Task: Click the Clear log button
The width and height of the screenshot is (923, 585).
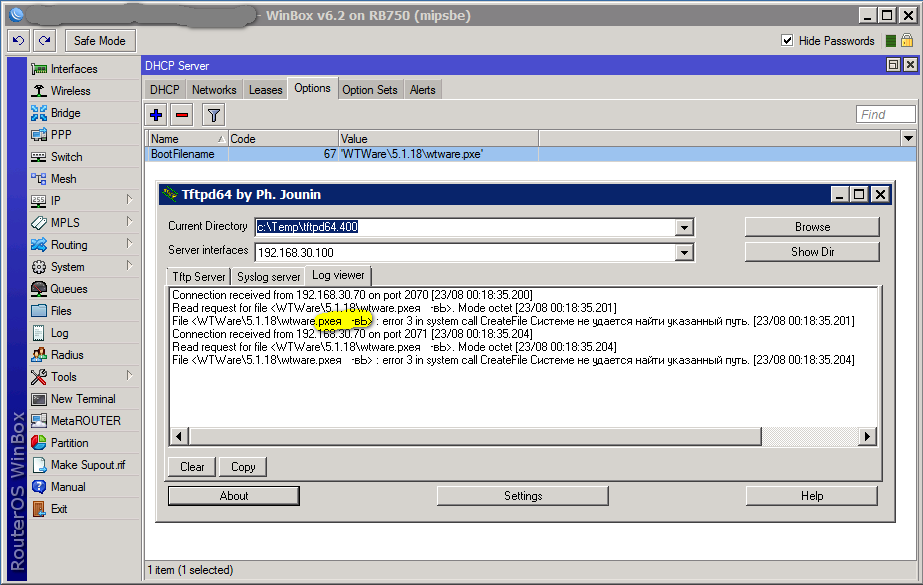Action: coord(192,467)
